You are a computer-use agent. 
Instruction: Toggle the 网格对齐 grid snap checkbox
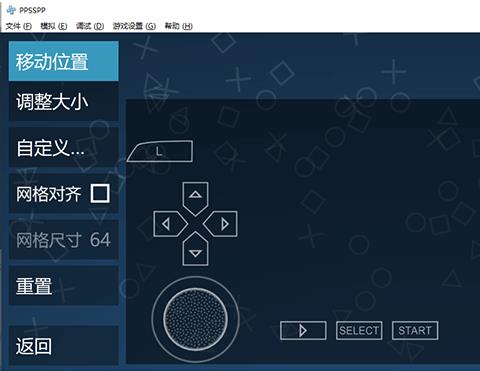[x=100, y=193]
